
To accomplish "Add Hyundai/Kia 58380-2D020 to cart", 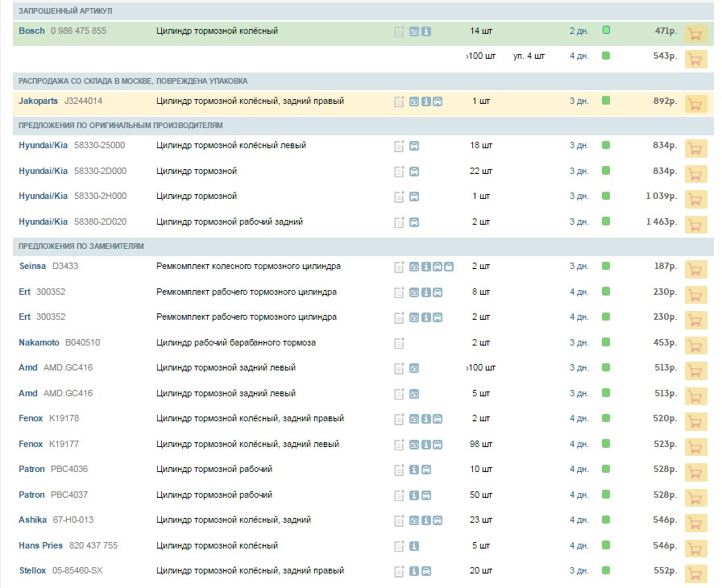I will [x=695, y=225].
